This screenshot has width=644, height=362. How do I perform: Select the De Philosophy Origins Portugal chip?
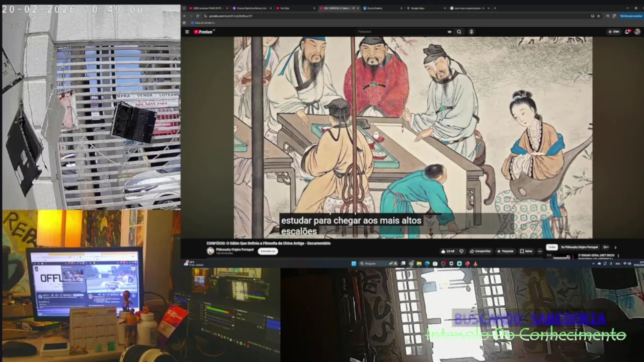point(580,247)
